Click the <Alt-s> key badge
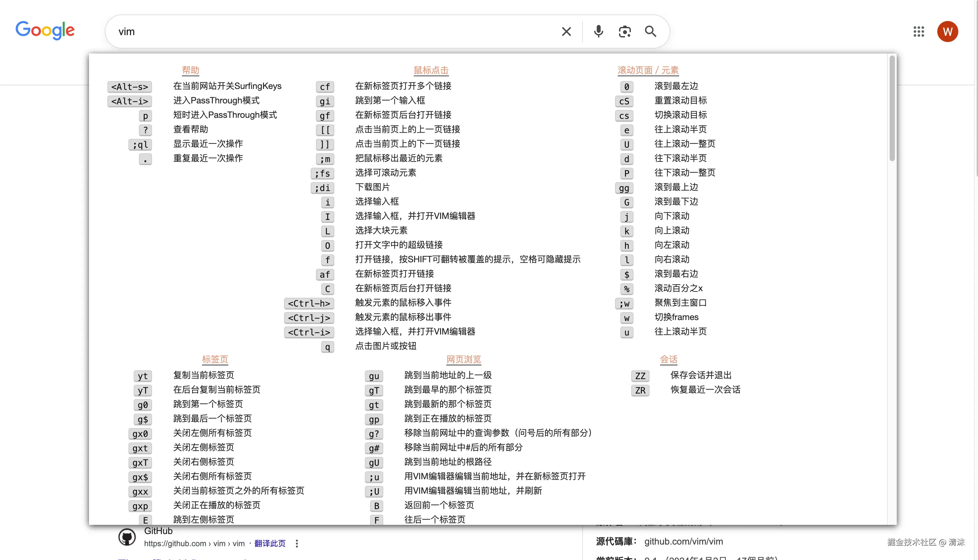The height and width of the screenshot is (560, 978). point(130,87)
